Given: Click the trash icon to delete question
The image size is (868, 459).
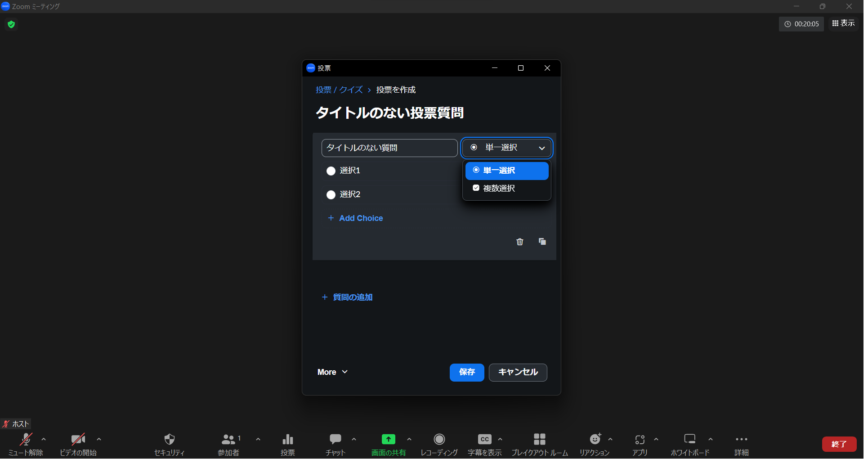Looking at the screenshot, I should click(519, 242).
